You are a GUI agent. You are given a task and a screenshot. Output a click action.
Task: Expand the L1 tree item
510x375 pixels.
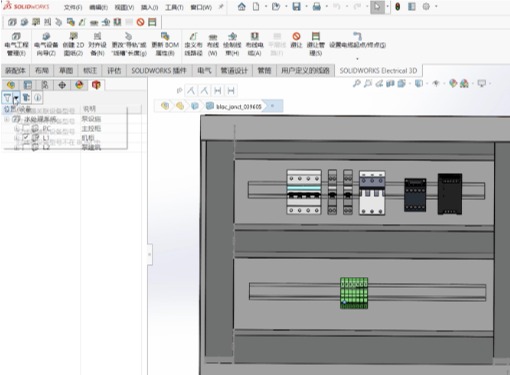(17, 137)
